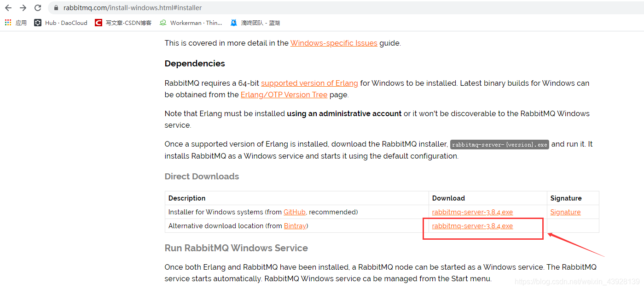Click the browser forward arrow

click(x=22, y=7)
